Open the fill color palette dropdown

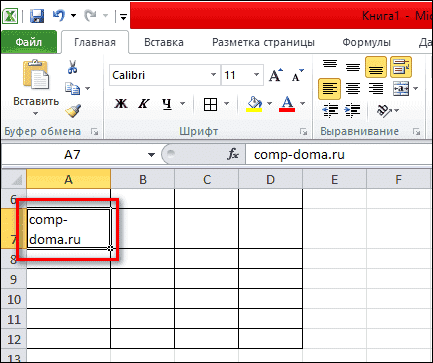click(x=269, y=104)
